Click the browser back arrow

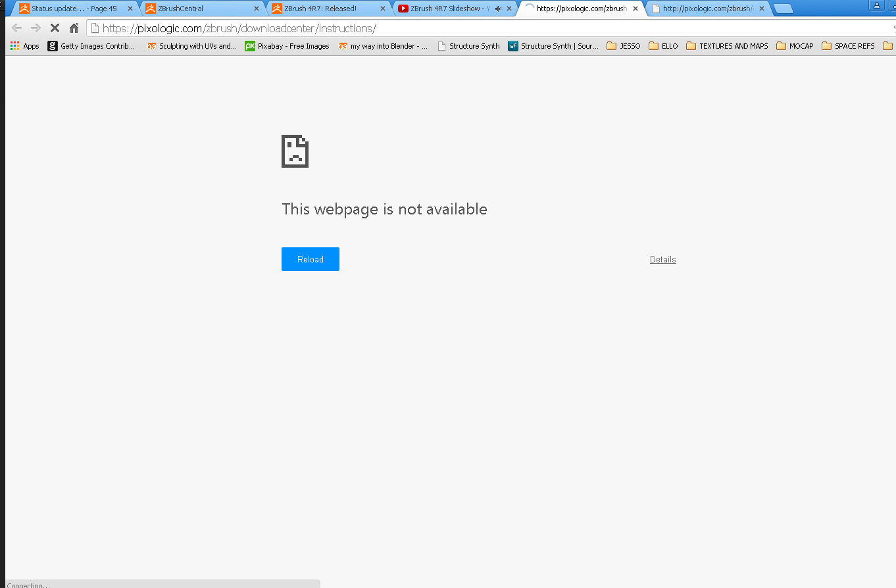tap(17, 28)
